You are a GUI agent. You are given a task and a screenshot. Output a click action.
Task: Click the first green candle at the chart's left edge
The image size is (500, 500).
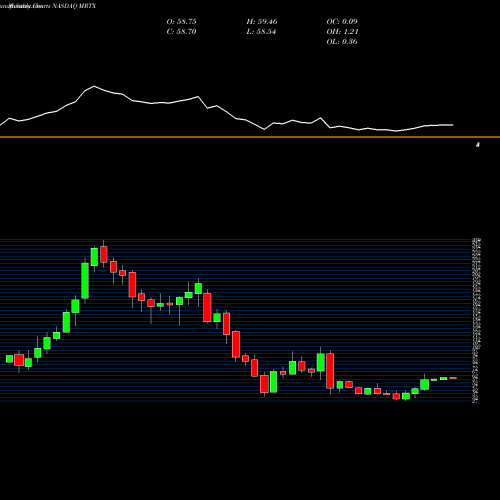[x=9, y=359]
